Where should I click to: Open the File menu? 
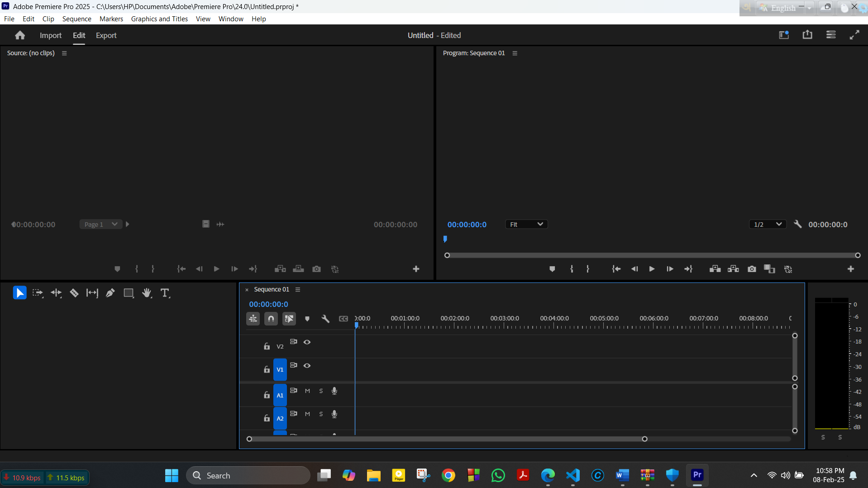point(9,19)
